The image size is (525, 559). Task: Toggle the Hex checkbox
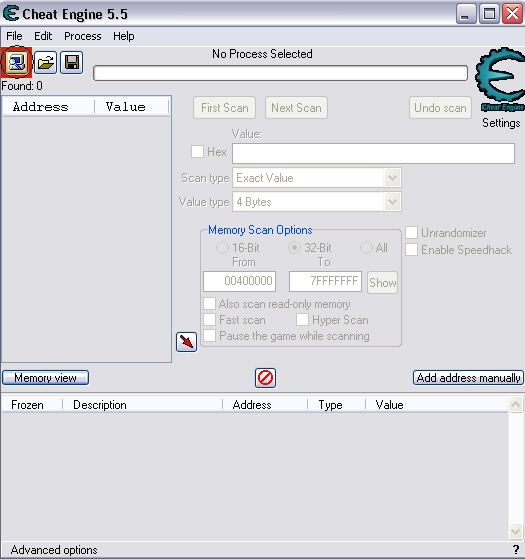197,152
